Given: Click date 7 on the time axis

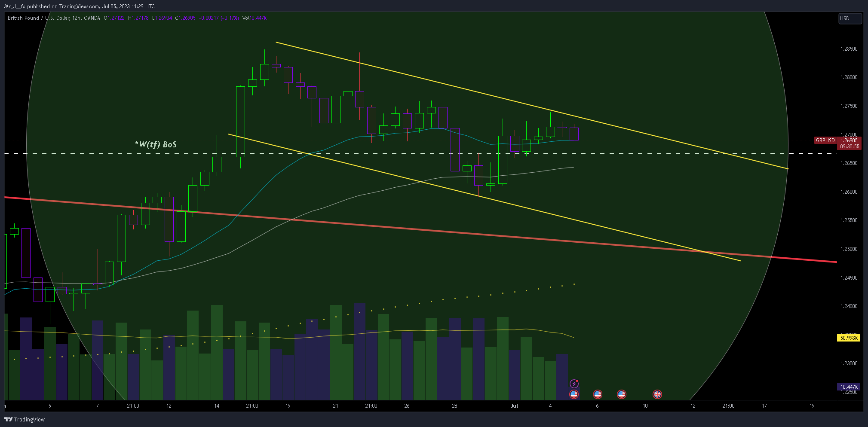Looking at the screenshot, I should (98, 406).
